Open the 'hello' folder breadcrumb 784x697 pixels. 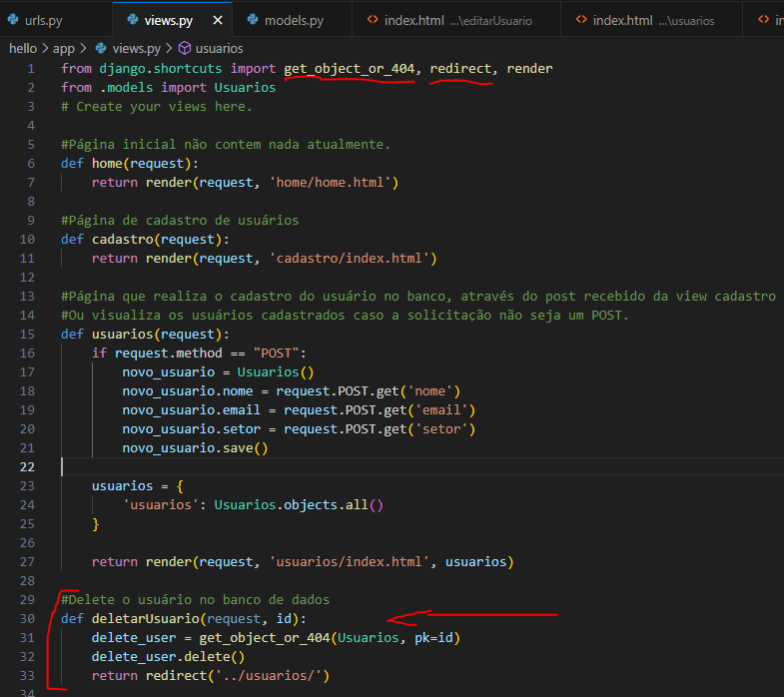pyautogui.click(x=23, y=48)
